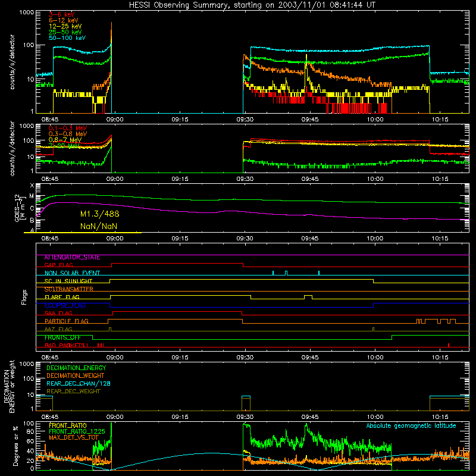This screenshot has height=476, width=476.
Task: Click the MAX_DET_VS_TOT legend label
Action: (x=74, y=437)
